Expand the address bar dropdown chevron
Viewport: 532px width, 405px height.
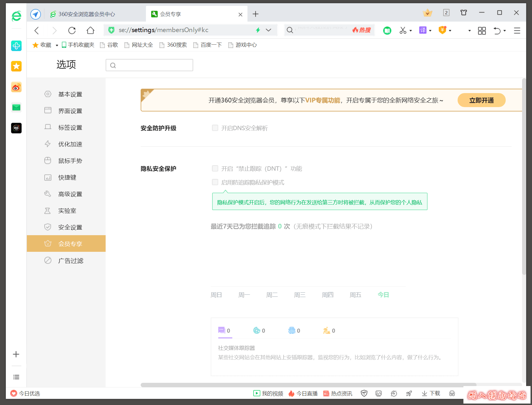pyautogui.click(x=268, y=30)
